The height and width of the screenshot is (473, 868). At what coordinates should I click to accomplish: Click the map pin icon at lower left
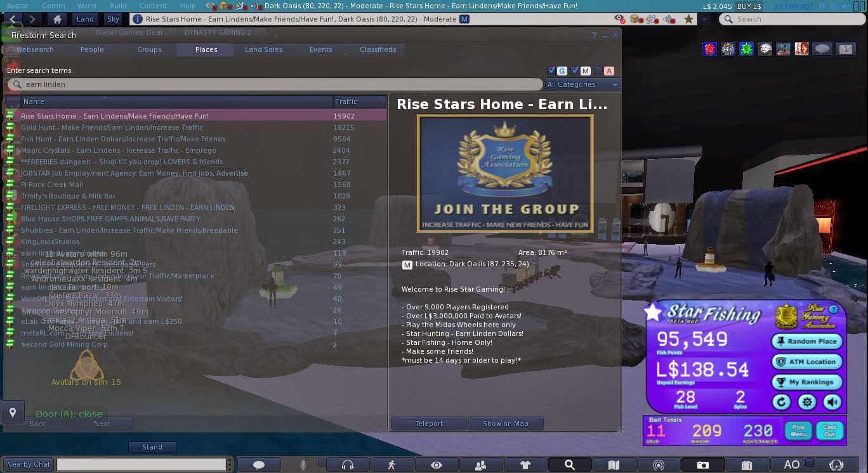(12, 413)
